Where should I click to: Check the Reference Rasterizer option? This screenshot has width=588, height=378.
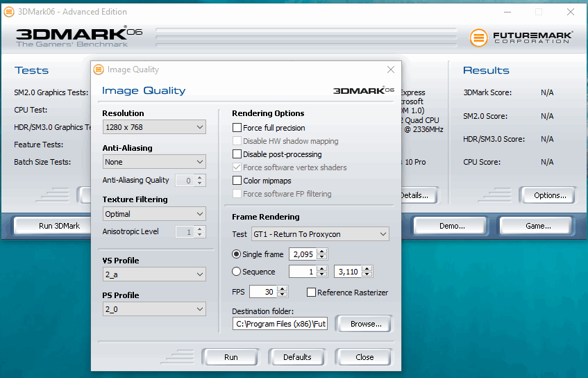point(311,293)
